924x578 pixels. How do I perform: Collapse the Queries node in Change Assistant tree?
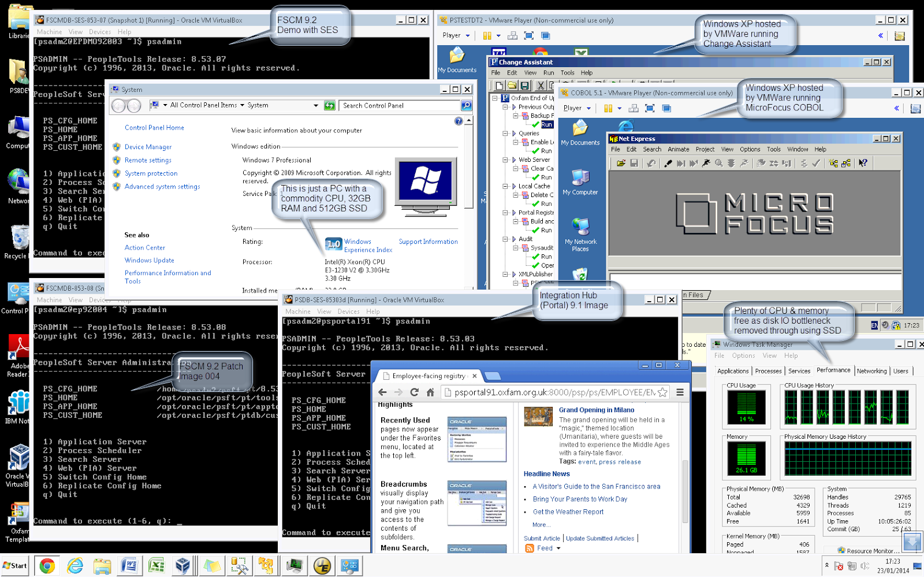click(x=505, y=134)
